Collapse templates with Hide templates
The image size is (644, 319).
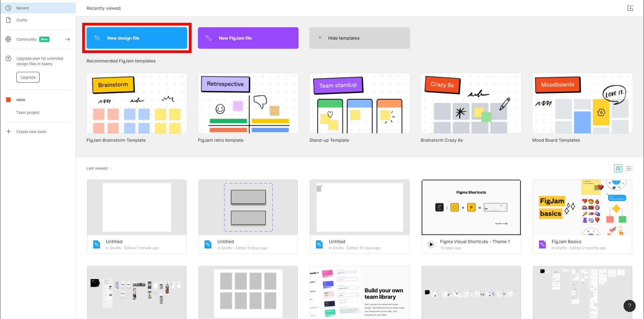360,38
